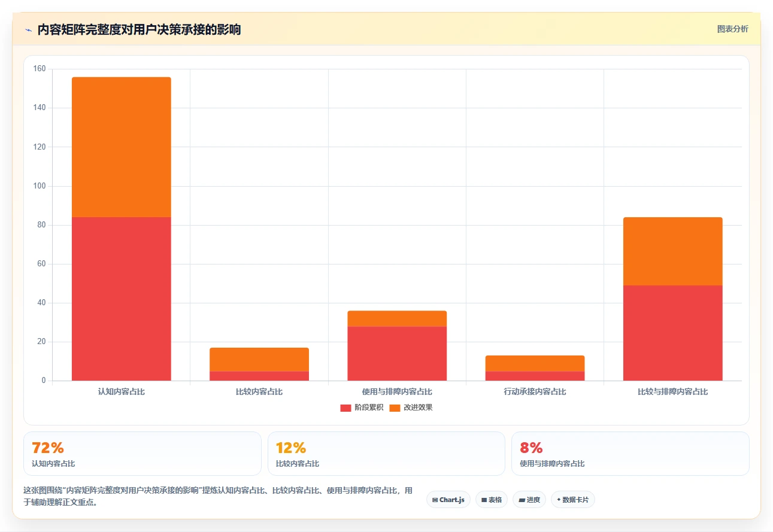Click the 100 y-axis tick label
This screenshot has height=532, width=773.
[x=40, y=186]
